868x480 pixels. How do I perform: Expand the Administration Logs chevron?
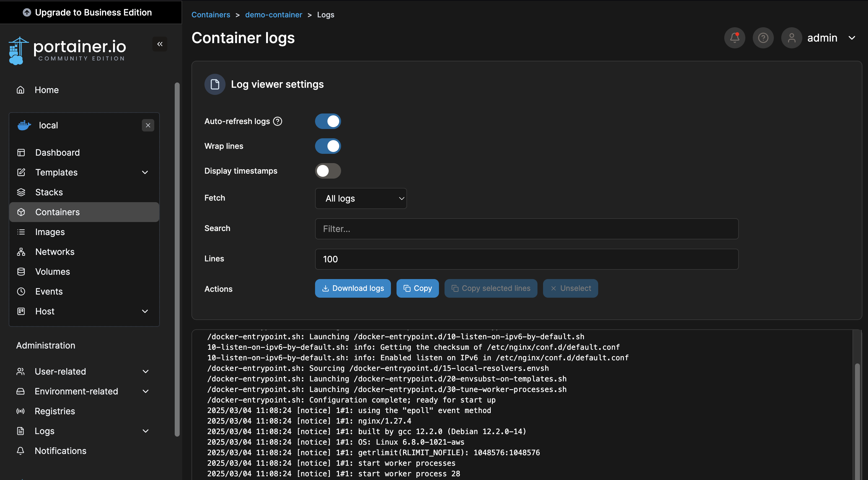146,431
